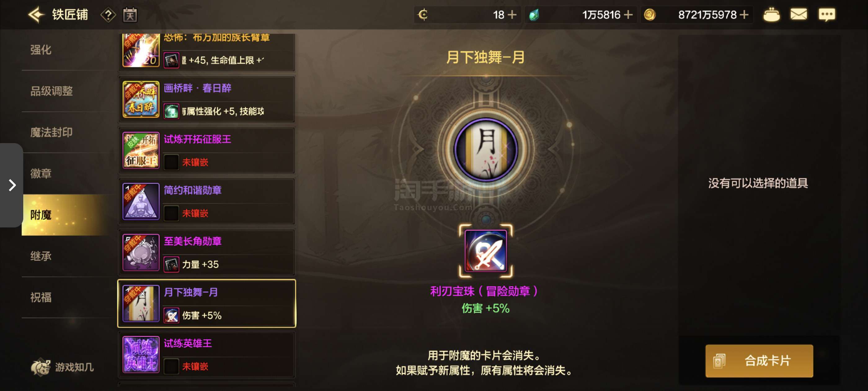Go back using the arrow beside 铁匠铺
Viewport: 868px width, 391px height.
tap(36, 15)
